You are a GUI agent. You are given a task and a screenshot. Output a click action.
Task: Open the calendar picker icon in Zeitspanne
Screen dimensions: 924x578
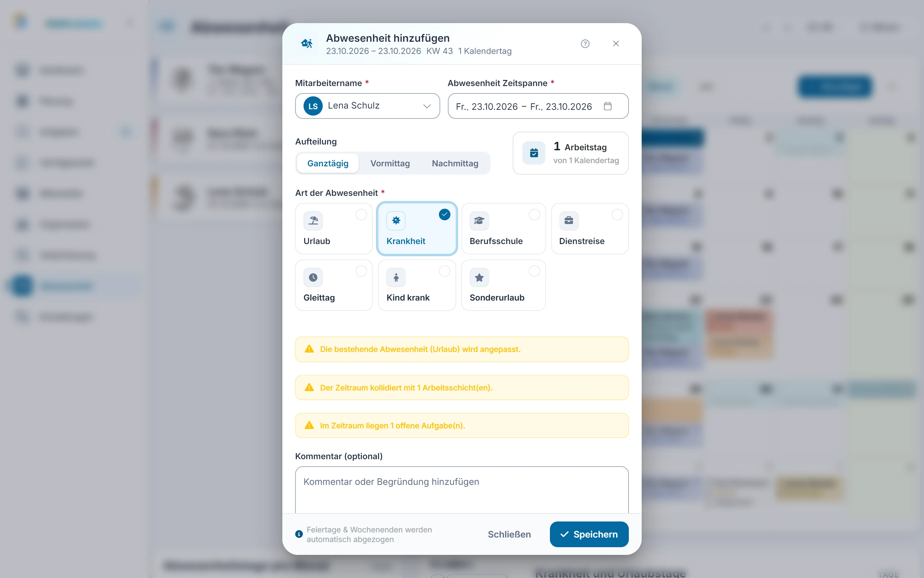coord(608,106)
